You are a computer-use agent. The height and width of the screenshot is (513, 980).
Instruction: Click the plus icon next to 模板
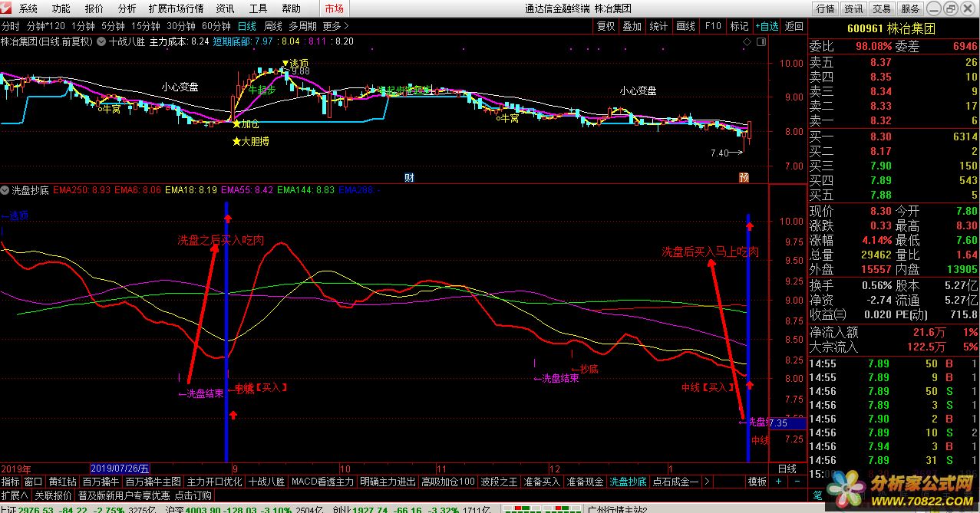(778, 482)
